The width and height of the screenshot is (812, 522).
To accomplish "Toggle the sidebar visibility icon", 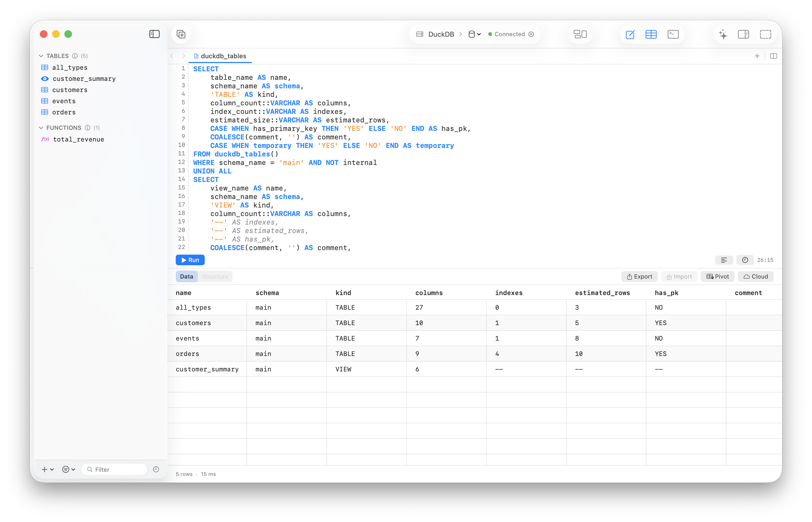I will (154, 34).
